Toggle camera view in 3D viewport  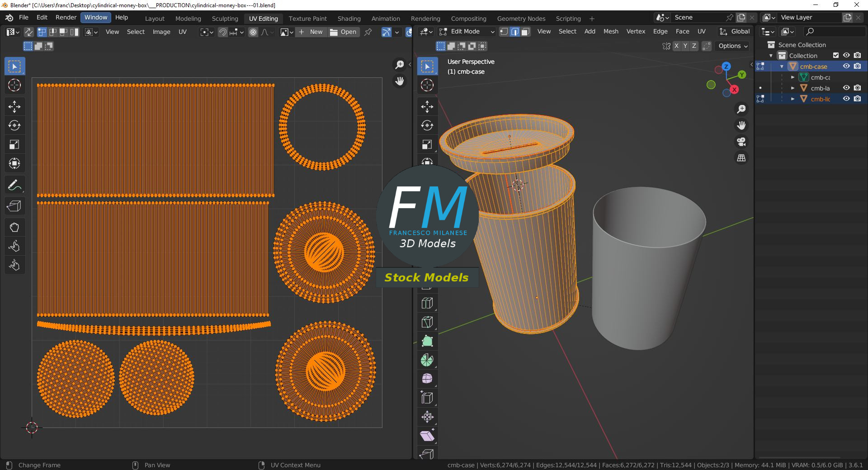coord(741,142)
